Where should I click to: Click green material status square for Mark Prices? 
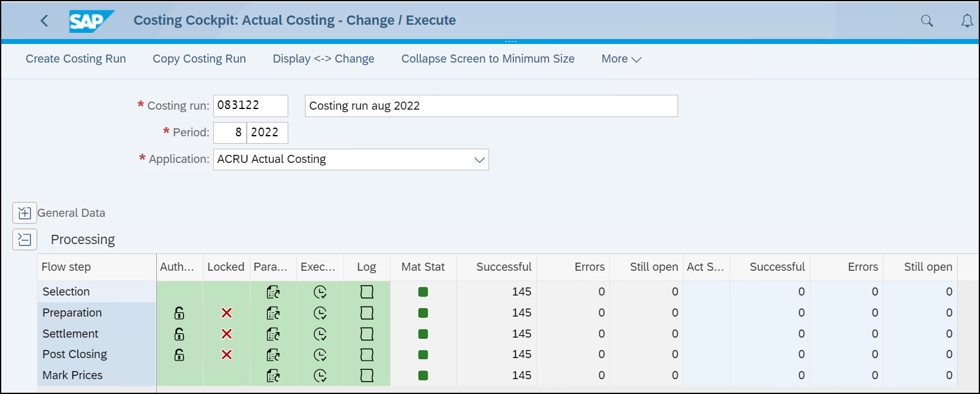pos(423,375)
